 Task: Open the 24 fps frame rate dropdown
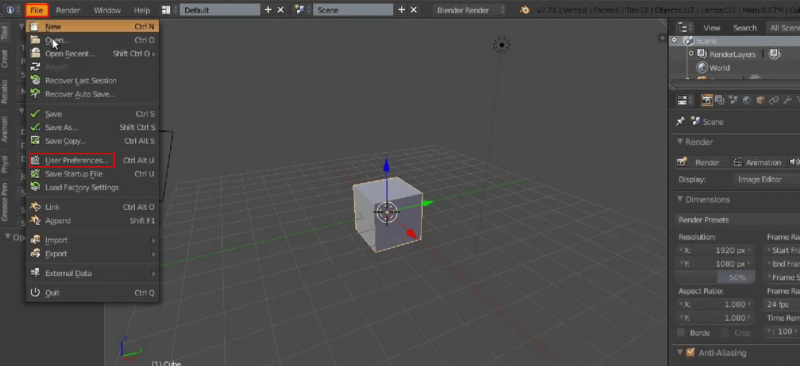coord(781,304)
